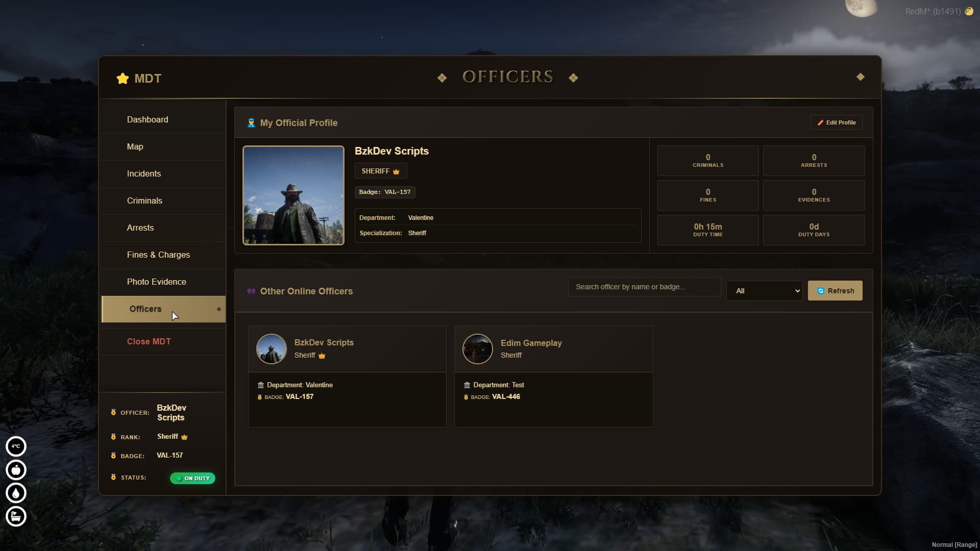Focus the search officer input field
The image size is (980, 551).
[644, 287]
